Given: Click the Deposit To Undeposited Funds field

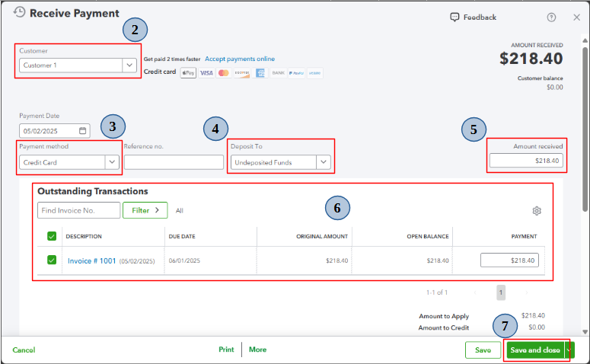Looking at the screenshot, I should (x=273, y=162).
